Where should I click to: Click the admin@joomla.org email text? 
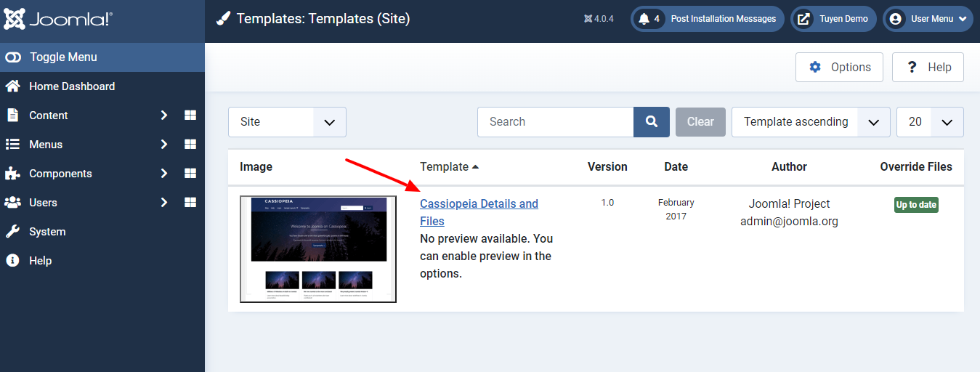tap(789, 221)
